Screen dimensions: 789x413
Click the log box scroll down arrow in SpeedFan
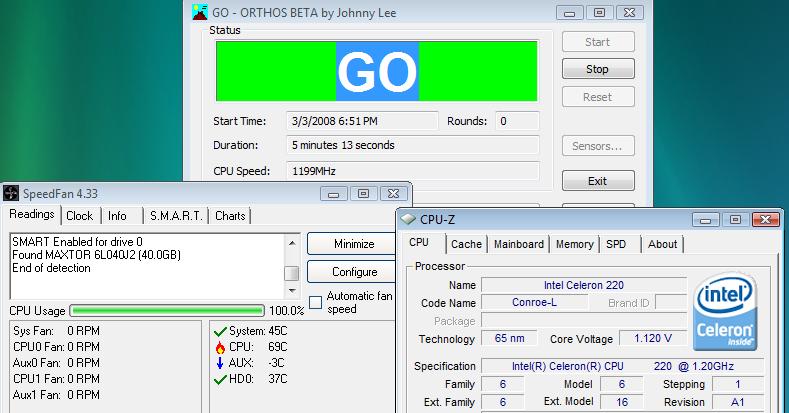[292, 291]
